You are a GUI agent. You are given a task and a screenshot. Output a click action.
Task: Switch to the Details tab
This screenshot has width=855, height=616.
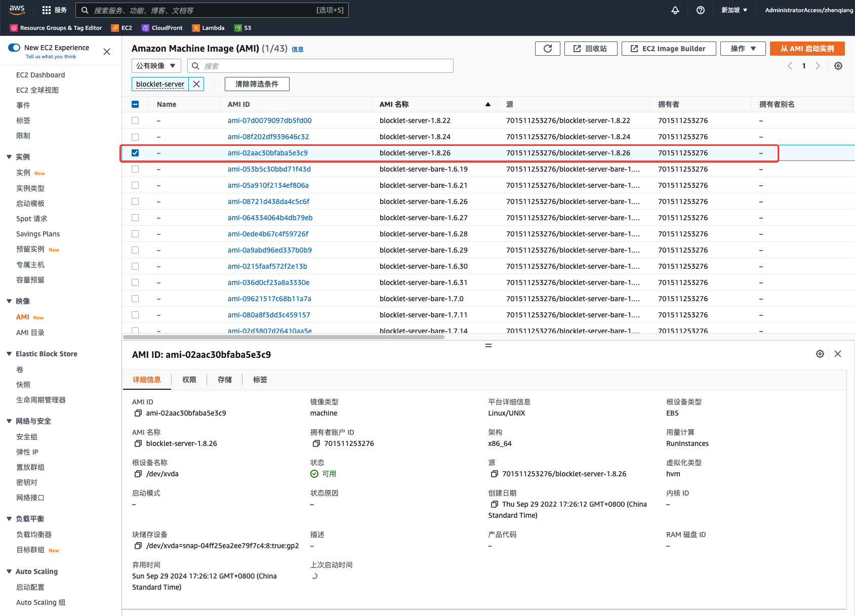click(x=147, y=380)
